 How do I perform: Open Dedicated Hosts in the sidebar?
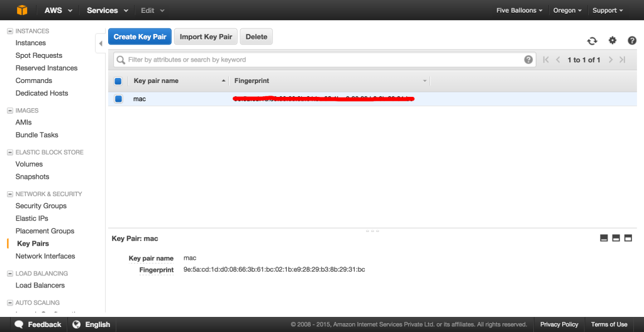[x=42, y=93]
